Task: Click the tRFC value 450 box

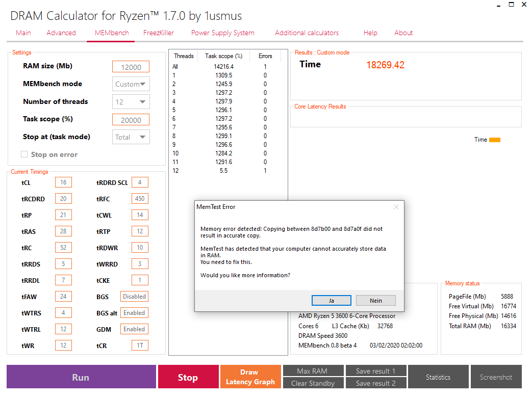Action: 140,199
